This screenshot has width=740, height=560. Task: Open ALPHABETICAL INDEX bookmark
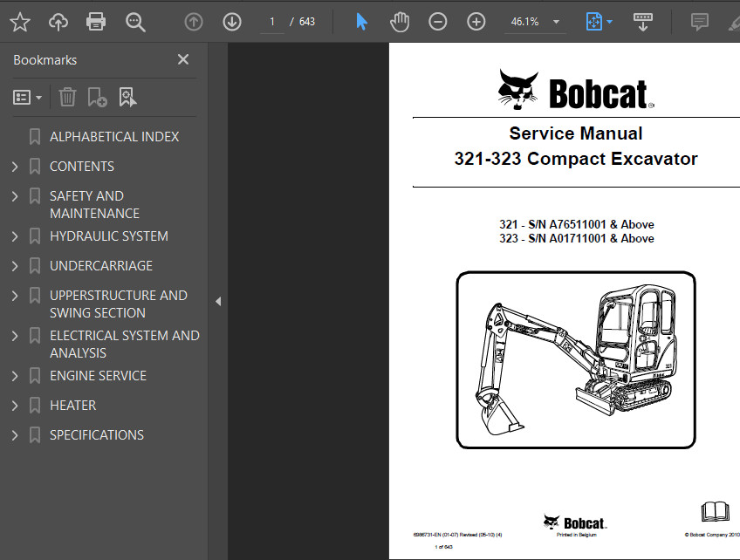(x=114, y=137)
